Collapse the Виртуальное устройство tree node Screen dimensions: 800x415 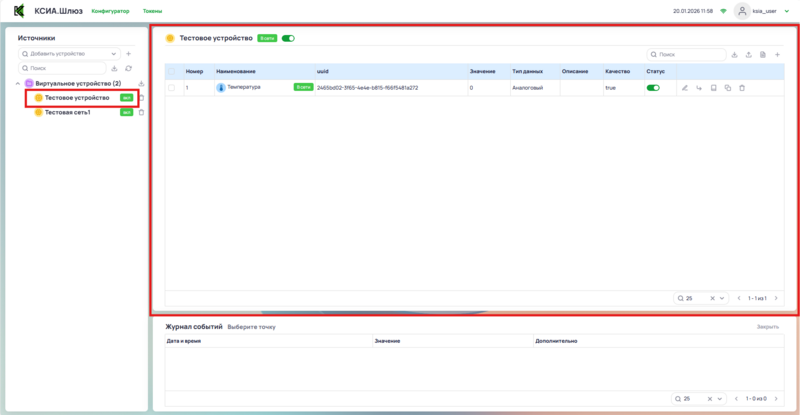tap(17, 83)
